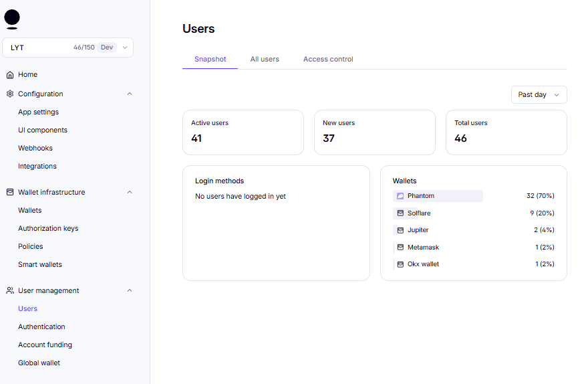Click the Configuration gear icon
This screenshot has height=384, width=588.
10,94
